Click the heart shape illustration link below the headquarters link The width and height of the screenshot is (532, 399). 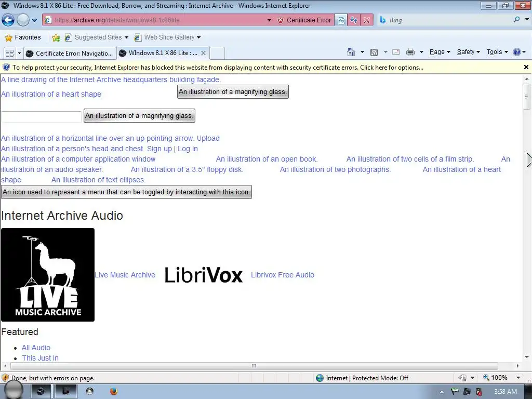click(51, 95)
